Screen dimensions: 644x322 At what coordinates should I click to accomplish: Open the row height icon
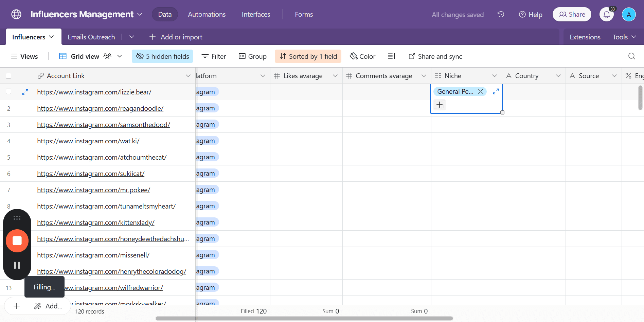coord(392,56)
